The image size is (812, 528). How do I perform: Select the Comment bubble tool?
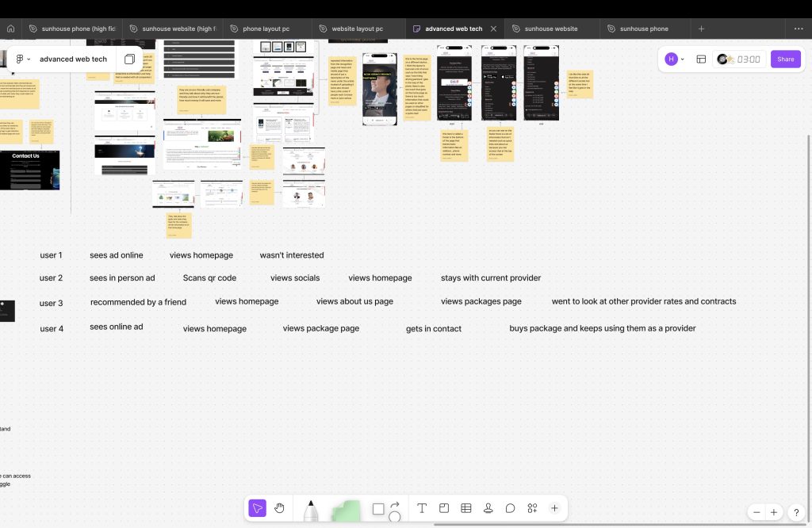coord(511,508)
